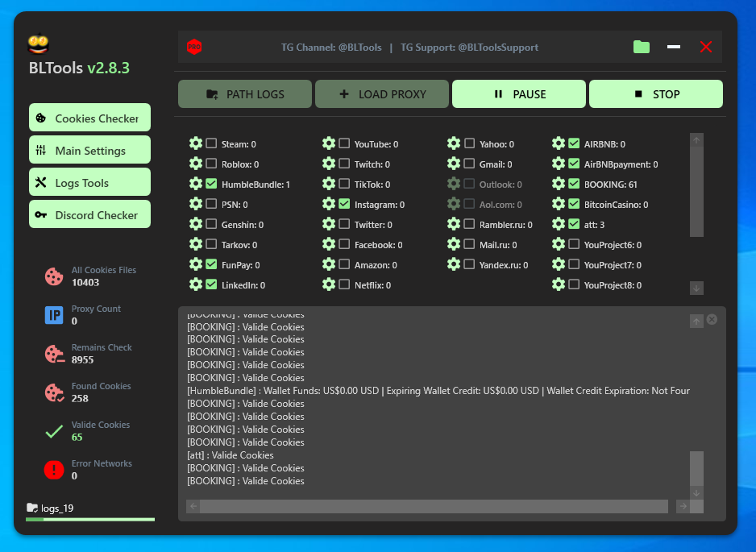756x552 pixels.
Task: Click the LOAD PROXY button
Action: [x=382, y=94]
